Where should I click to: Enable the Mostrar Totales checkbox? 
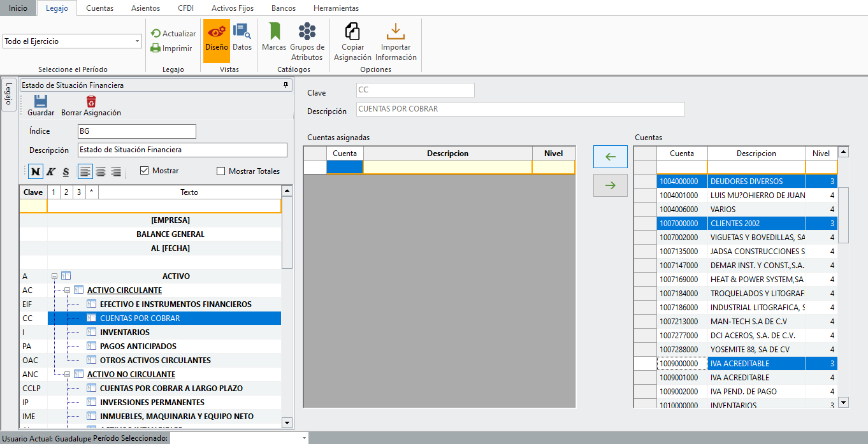click(221, 171)
